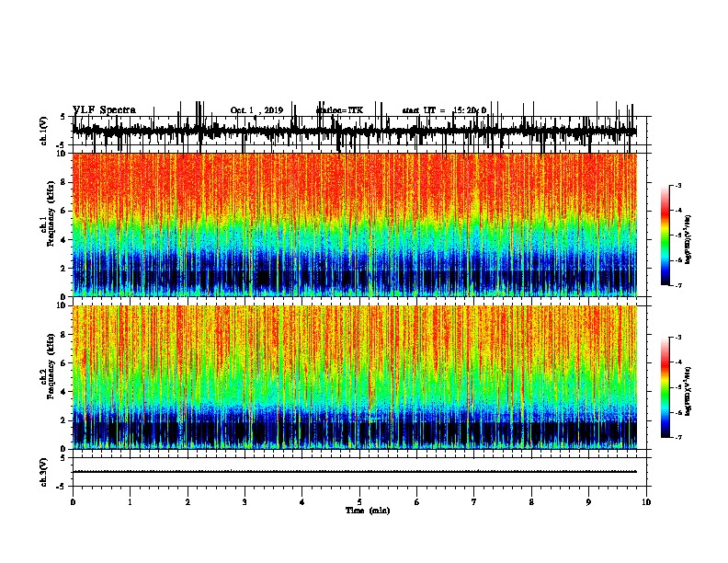Click the "VLF Spectra" plot title

point(104,110)
